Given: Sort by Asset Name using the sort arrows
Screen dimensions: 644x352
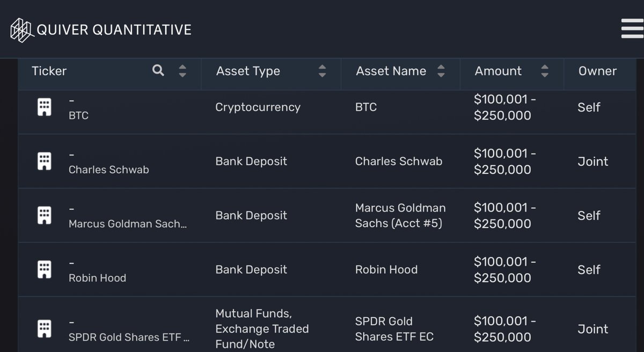Looking at the screenshot, I should pos(441,71).
